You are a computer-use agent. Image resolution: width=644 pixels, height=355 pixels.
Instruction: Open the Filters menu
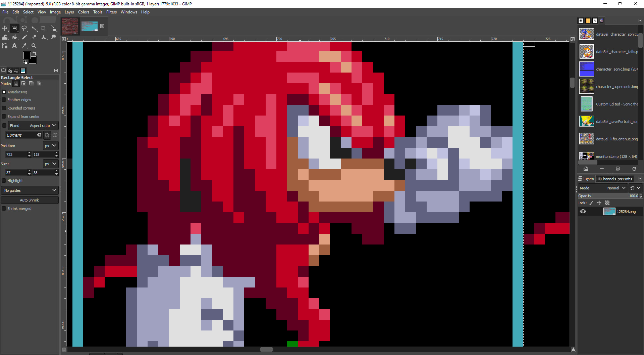pos(111,12)
